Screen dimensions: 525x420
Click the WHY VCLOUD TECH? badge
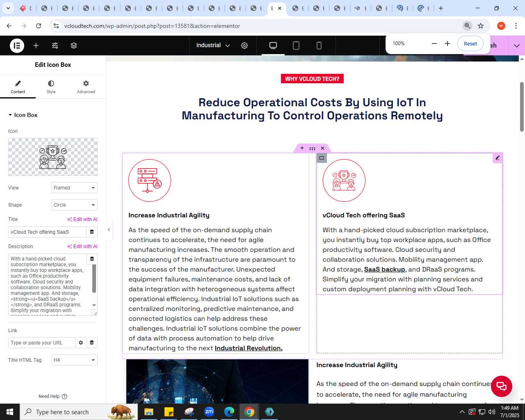(312, 79)
